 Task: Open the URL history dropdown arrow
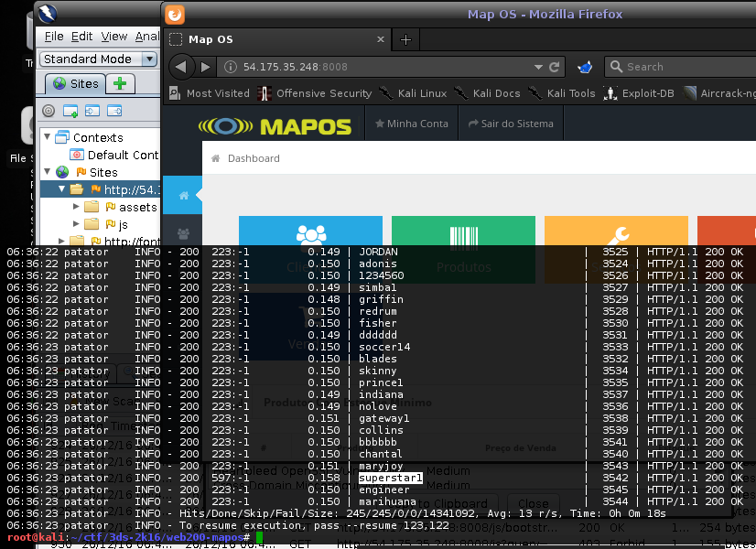(538, 67)
